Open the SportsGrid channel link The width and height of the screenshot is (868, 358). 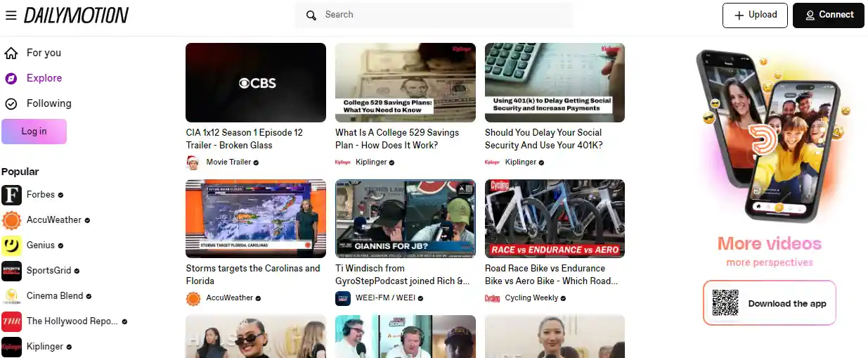[x=49, y=271]
